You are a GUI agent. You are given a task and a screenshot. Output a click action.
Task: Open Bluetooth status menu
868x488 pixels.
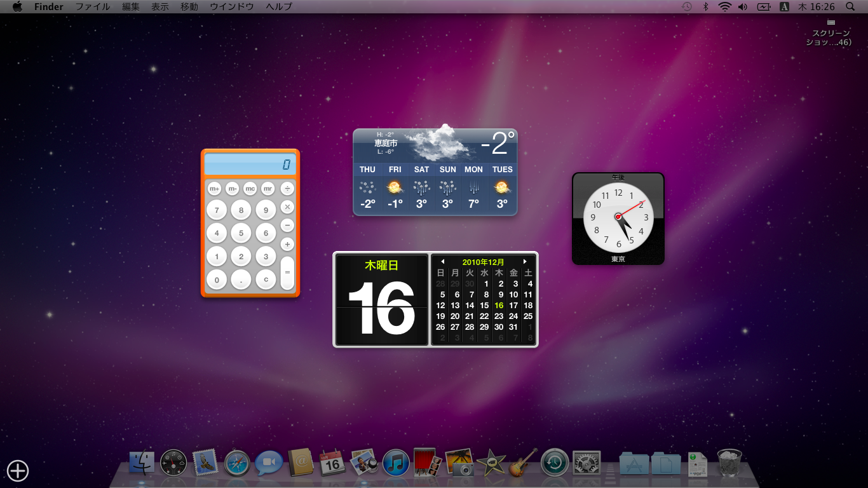[x=705, y=6]
